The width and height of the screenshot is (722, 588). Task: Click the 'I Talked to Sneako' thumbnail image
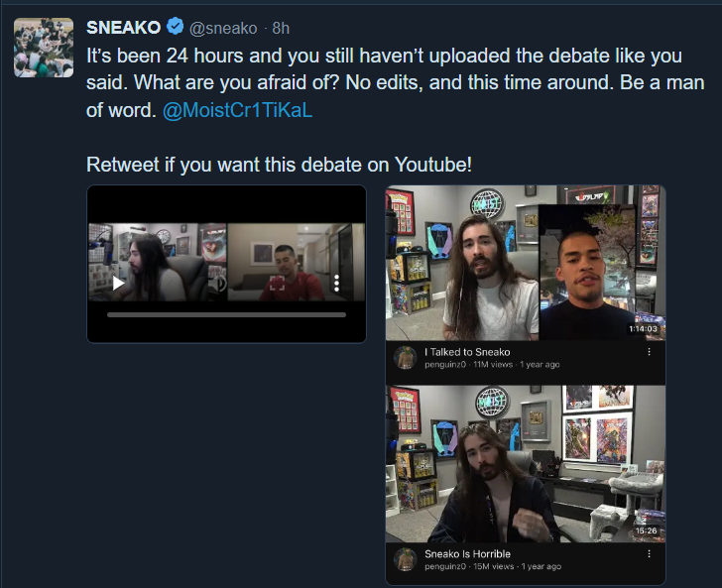point(526,263)
